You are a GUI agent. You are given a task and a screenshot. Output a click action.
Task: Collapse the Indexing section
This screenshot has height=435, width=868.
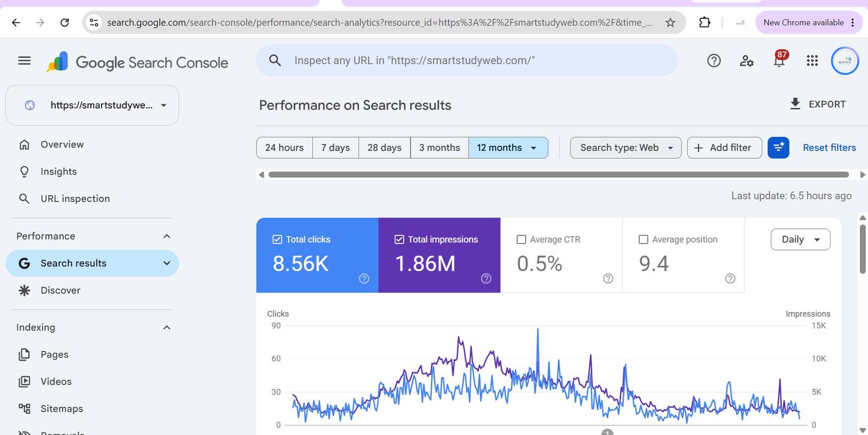pyautogui.click(x=167, y=327)
